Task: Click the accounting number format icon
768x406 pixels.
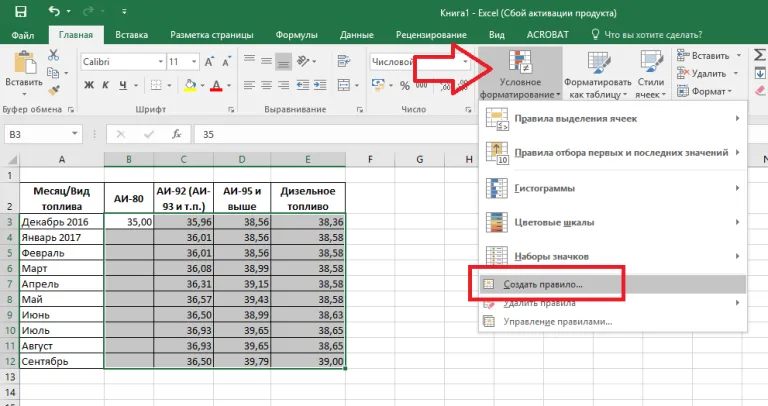Action: 378,85
